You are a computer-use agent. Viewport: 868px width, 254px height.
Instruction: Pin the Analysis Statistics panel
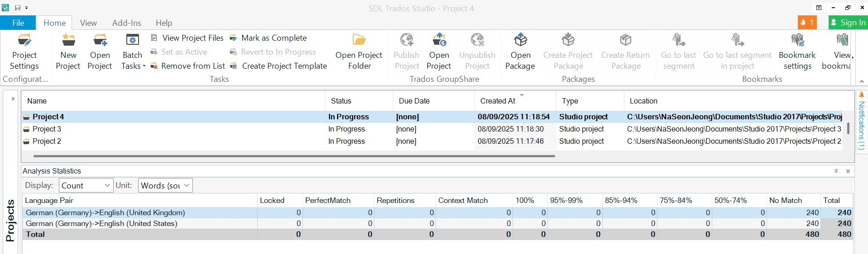click(836, 171)
